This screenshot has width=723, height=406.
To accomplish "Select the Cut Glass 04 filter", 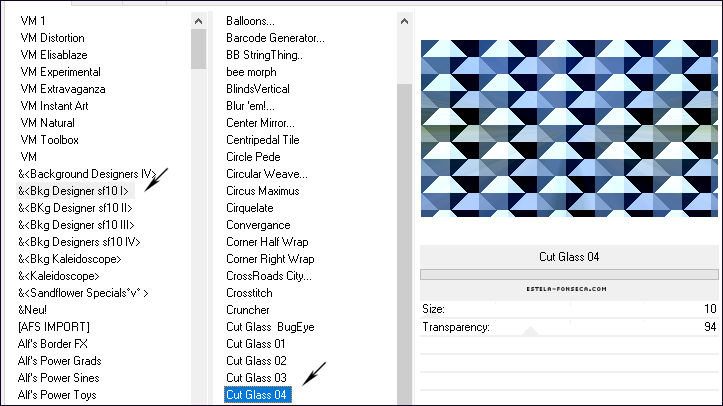I will (257, 395).
